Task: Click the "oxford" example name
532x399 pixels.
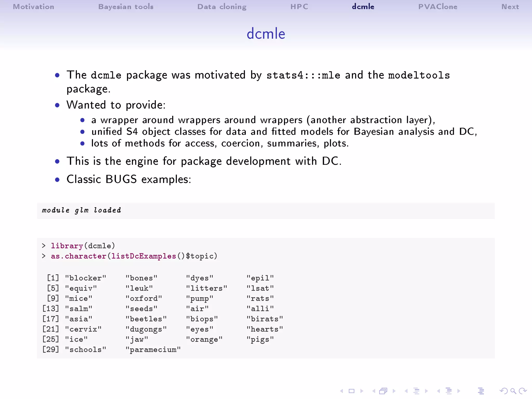Action: pyautogui.click(x=144, y=298)
